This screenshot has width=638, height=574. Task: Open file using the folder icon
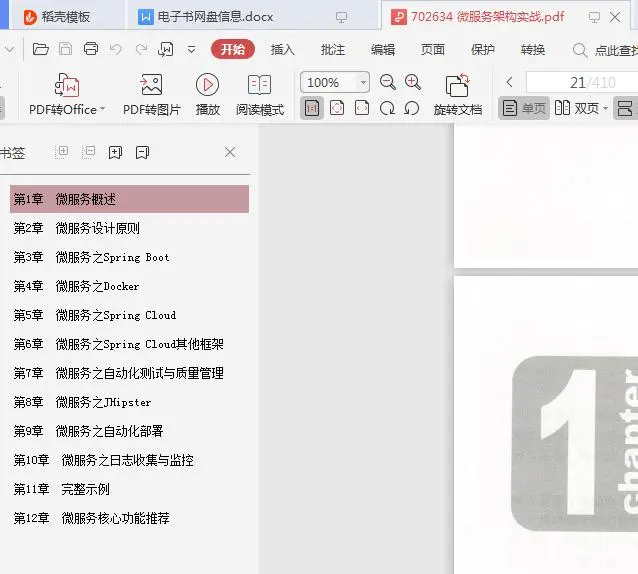41,49
